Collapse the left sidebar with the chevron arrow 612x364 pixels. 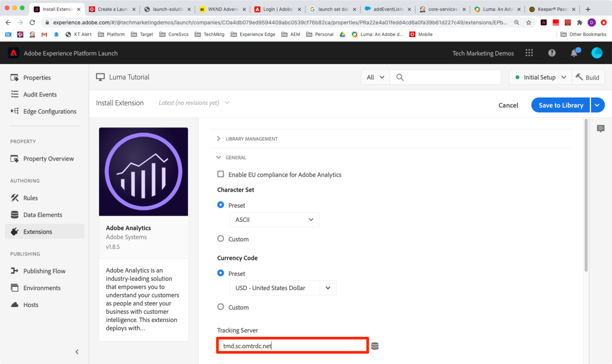[x=77, y=352]
